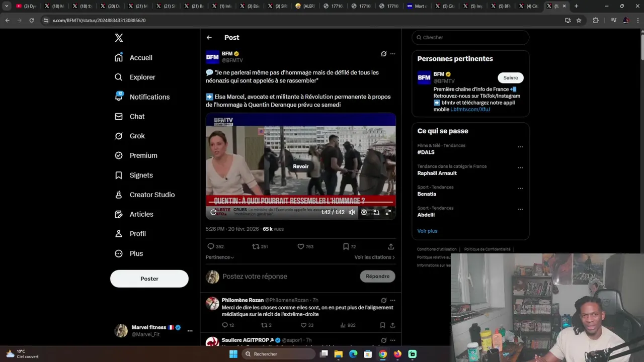Viewport: 644px width, 362px height.
Task: Open Windows Start menu
Action: [x=233, y=354]
